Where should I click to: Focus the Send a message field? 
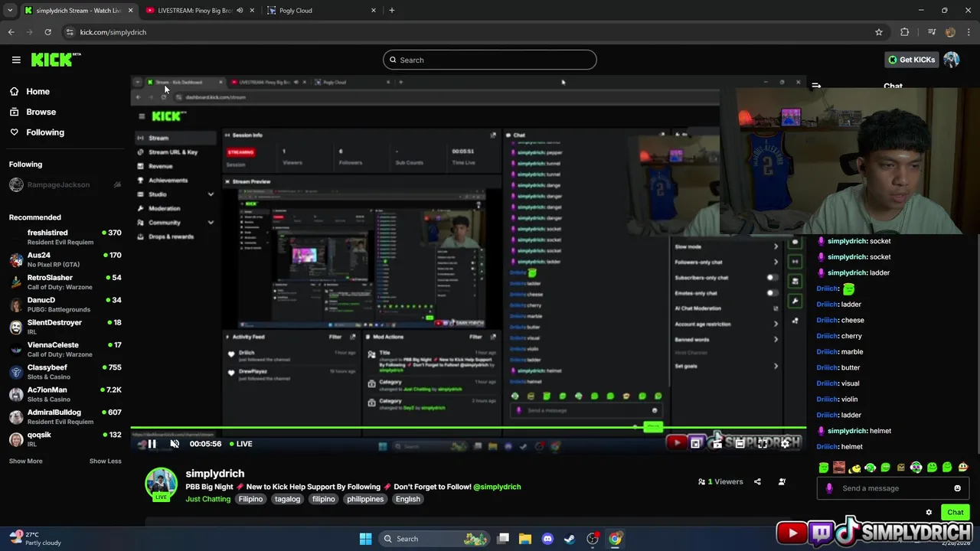[893, 488]
